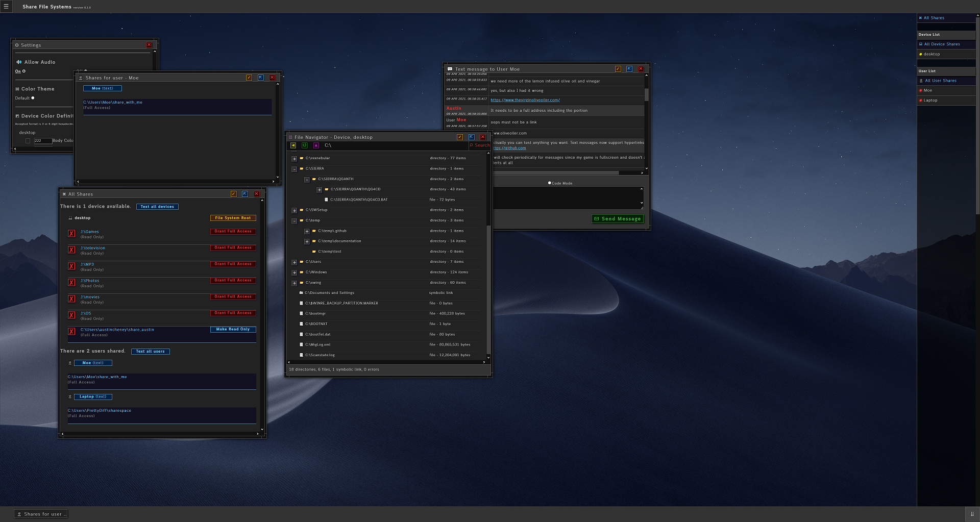
Task: Click the desktop device color swatch box
Action: pyautogui.click(x=28, y=141)
